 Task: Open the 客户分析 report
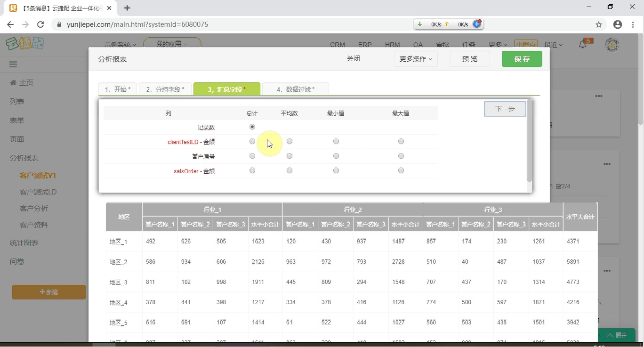[x=34, y=209]
